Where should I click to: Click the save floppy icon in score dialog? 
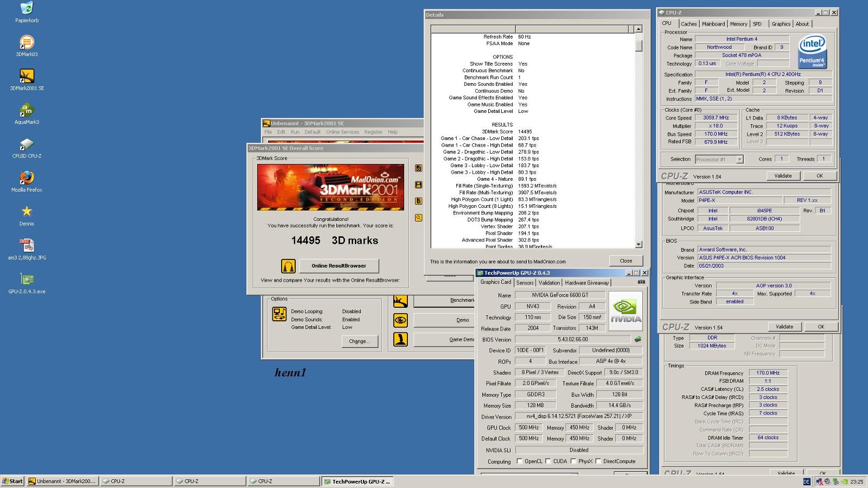[418, 185]
